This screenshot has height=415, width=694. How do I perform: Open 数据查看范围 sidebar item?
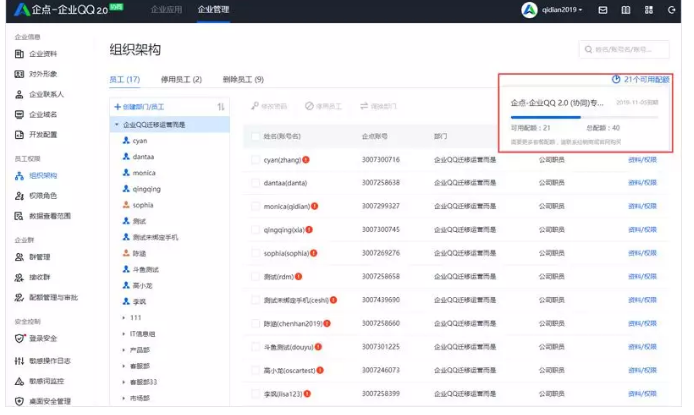coord(42,216)
